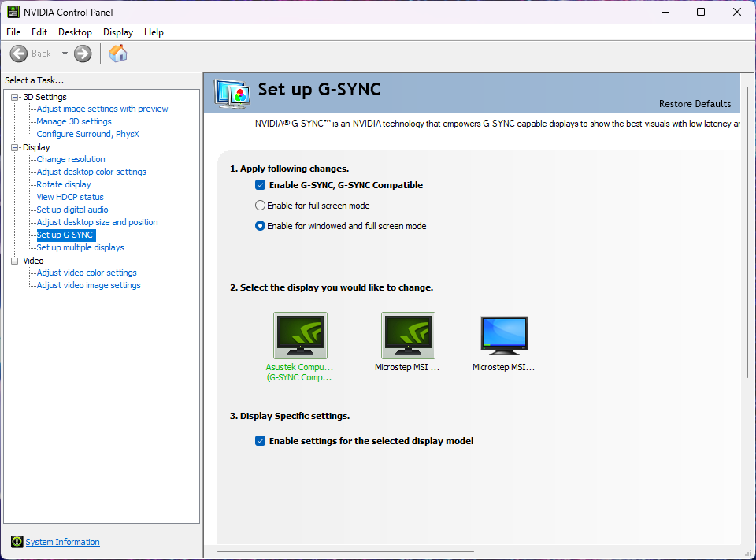The height and width of the screenshot is (560, 756).
Task: Click the NVIDIA Control Panel title bar icon
Action: click(13, 12)
